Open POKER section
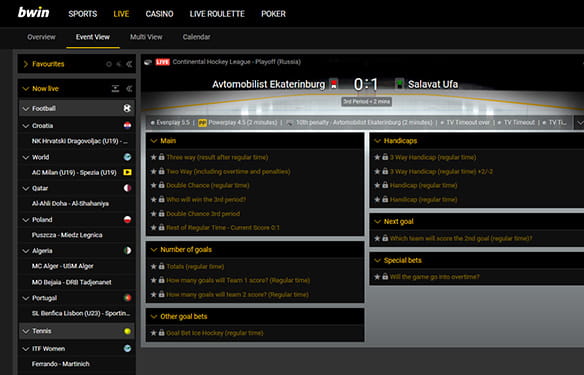Viewport: 584px width, 375px height. click(x=273, y=14)
